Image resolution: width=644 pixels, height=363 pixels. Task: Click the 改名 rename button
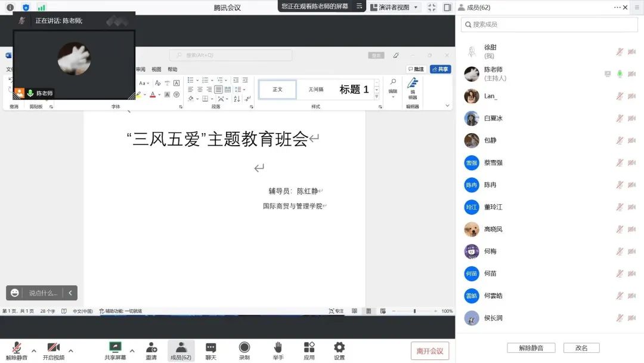tap(581, 348)
